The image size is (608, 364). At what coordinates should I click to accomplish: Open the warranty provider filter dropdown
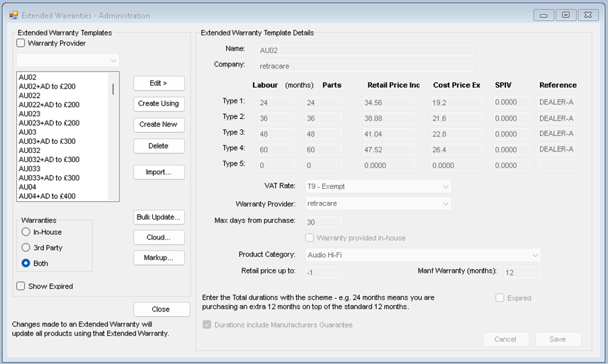[x=68, y=60]
